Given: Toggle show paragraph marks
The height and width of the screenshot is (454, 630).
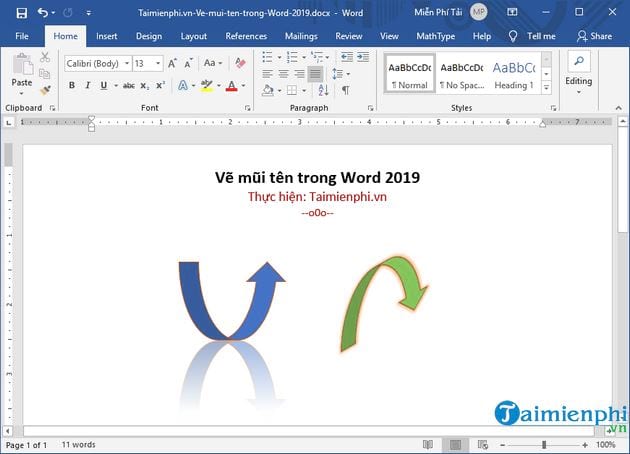Looking at the screenshot, I should (x=345, y=90).
